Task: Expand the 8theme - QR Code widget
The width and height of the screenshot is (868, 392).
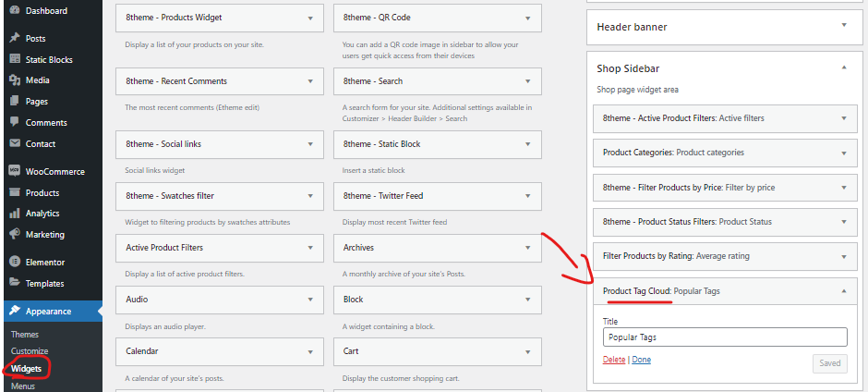Action: coord(528,18)
